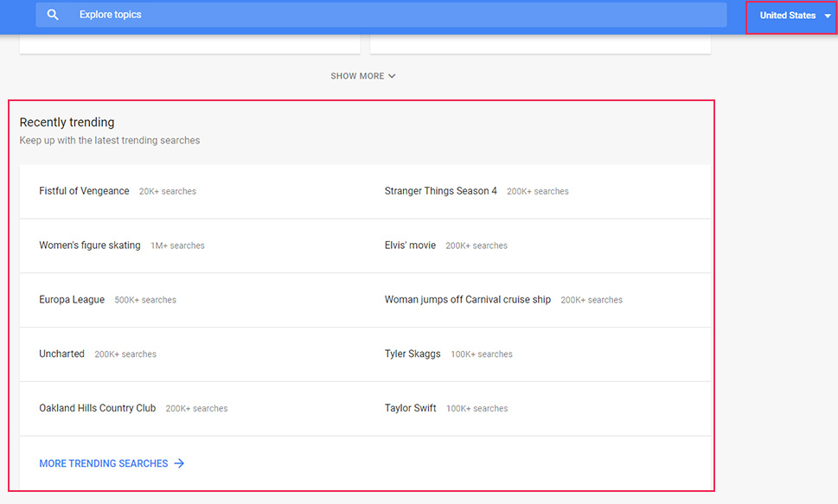The width and height of the screenshot is (838, 504).
Task: Focus the Explore topics search field
Action: click(x=381, y=15)
